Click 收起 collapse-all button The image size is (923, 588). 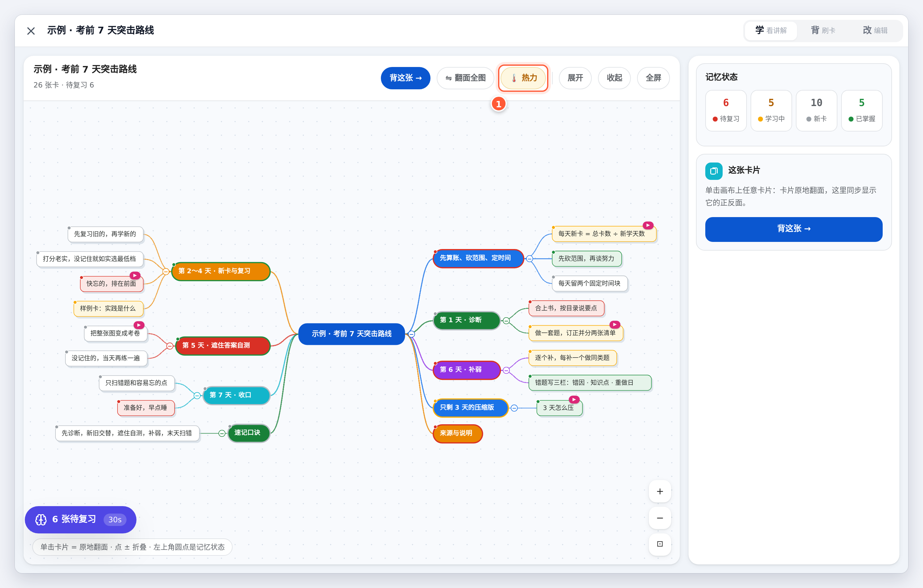pyautogui.click(x=614, y=78)
